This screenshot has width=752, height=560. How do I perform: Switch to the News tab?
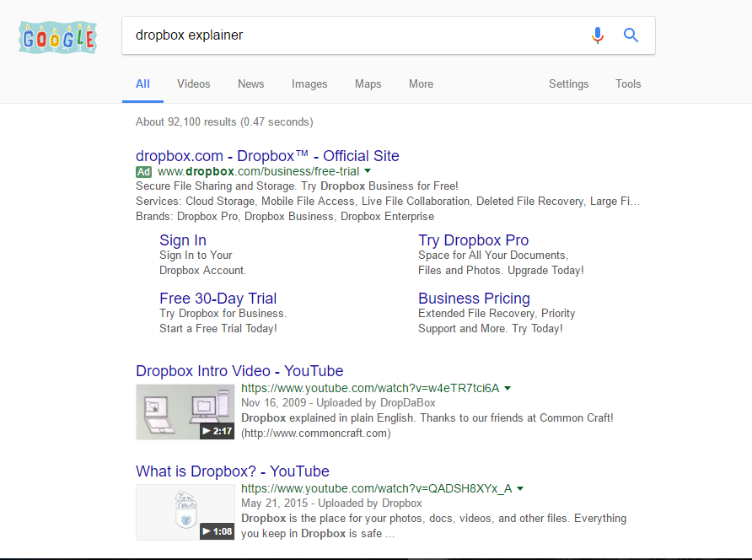coord(251,84)
